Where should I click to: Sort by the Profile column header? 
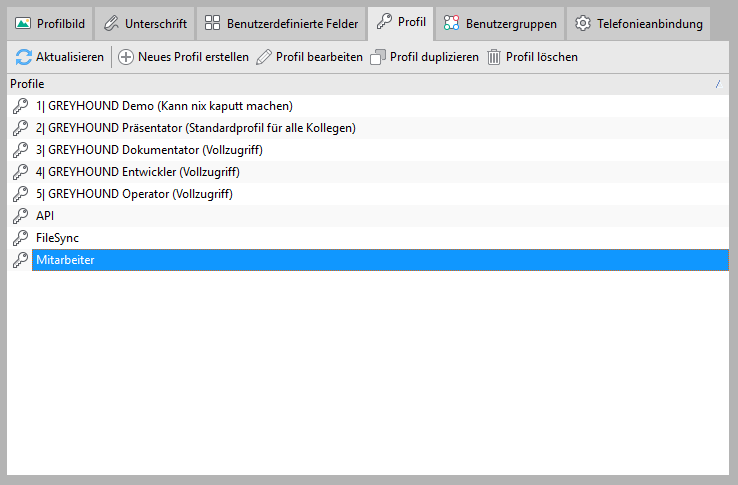(368, 84)
